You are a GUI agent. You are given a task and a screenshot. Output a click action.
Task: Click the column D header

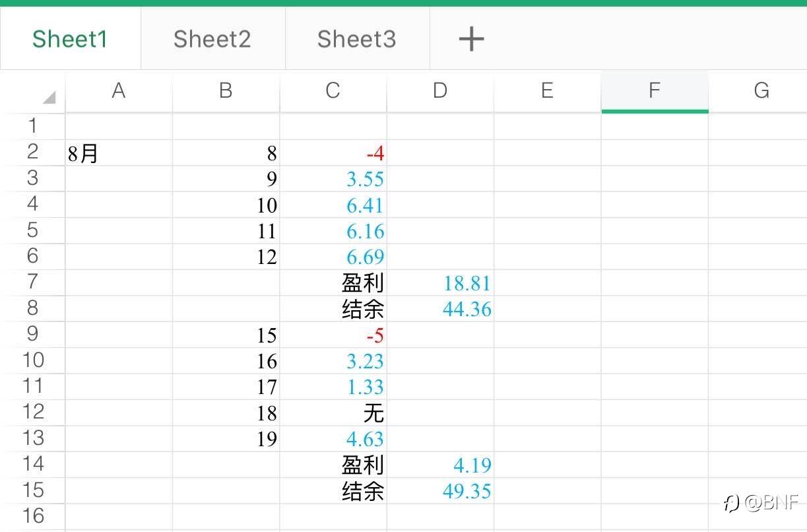coord(440,91)
